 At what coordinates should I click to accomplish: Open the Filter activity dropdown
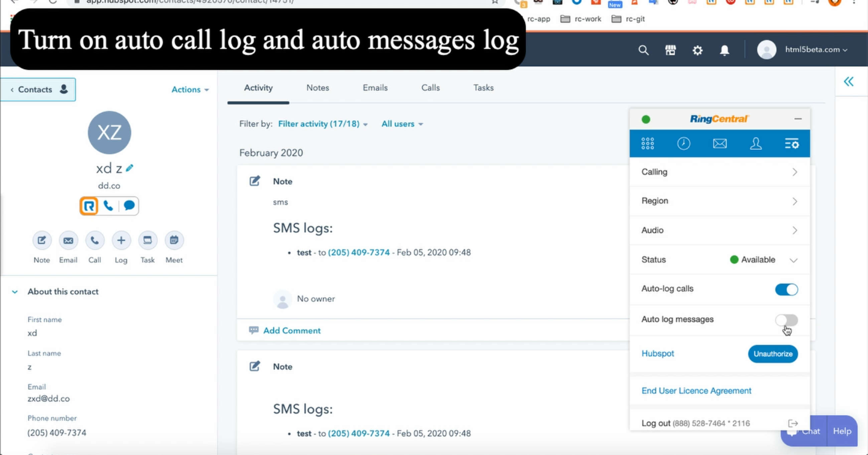(x=323, y=124)
